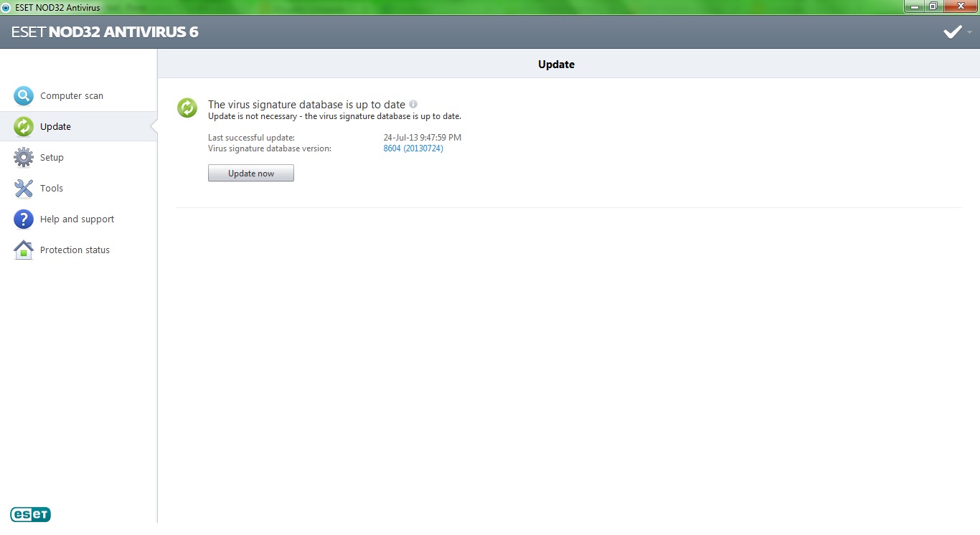Click the 'Update is not necessary' message text
This screenshot has width=980, height=535.
[334, 116]
